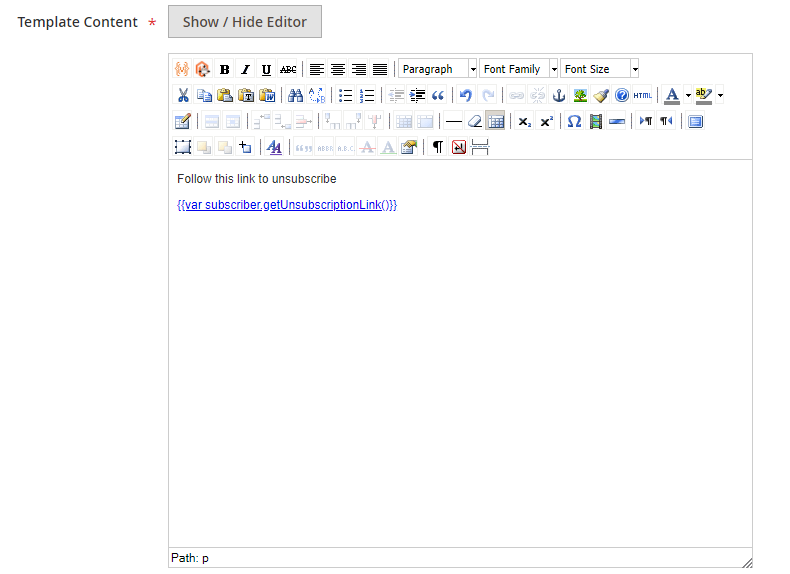The width and height of the screenshot is (790, 574).
Task: Toggle absolute positioning
Action: 245,147
